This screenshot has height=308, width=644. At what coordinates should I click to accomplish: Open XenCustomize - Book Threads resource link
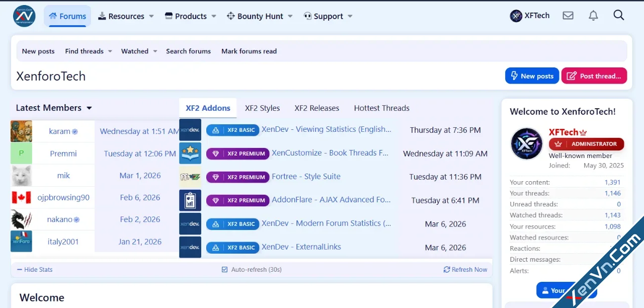pyautogui.click(x=330, y=153)
